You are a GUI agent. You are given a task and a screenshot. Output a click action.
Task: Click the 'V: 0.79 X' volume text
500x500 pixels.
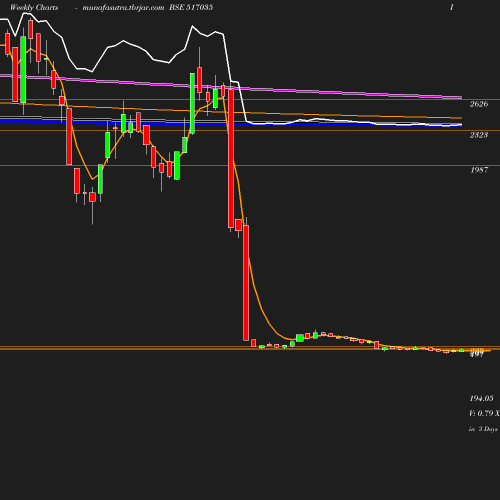click(x=484, y=413)
